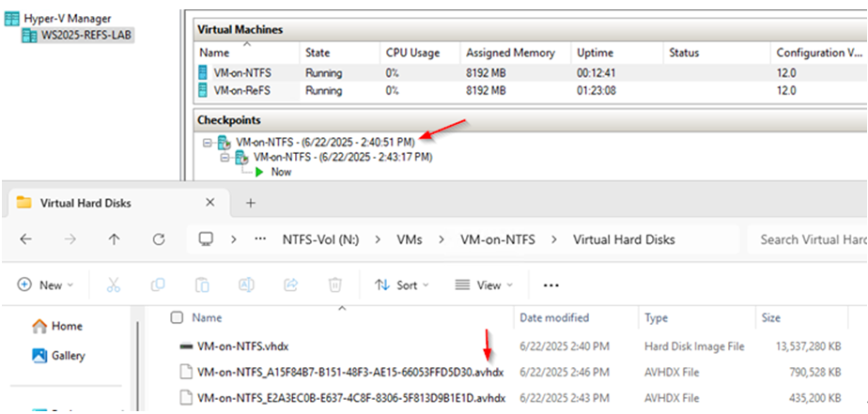
Task: Tick the select-all checkbox in file list
Action: pyautogui.click(x=178, y=317)
